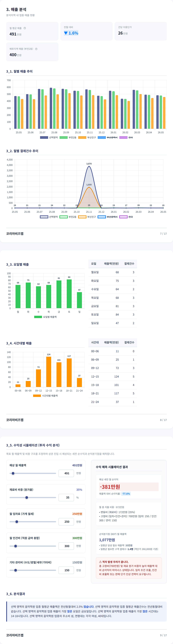This screenshot has width=173, height=644.
Task: Click the 토 bar labeled 84
Action: tap(69, 294)
